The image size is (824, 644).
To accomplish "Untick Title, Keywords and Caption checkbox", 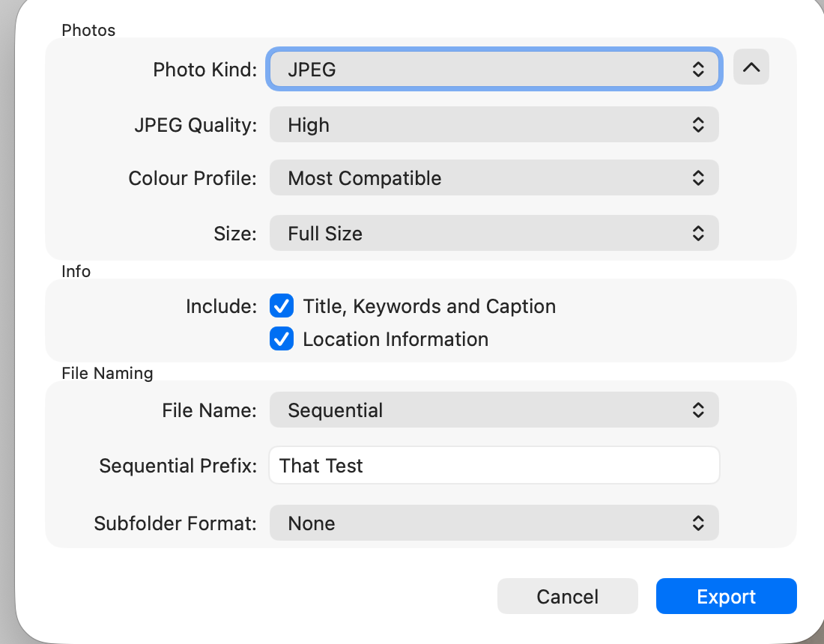I will coord(282,306).
